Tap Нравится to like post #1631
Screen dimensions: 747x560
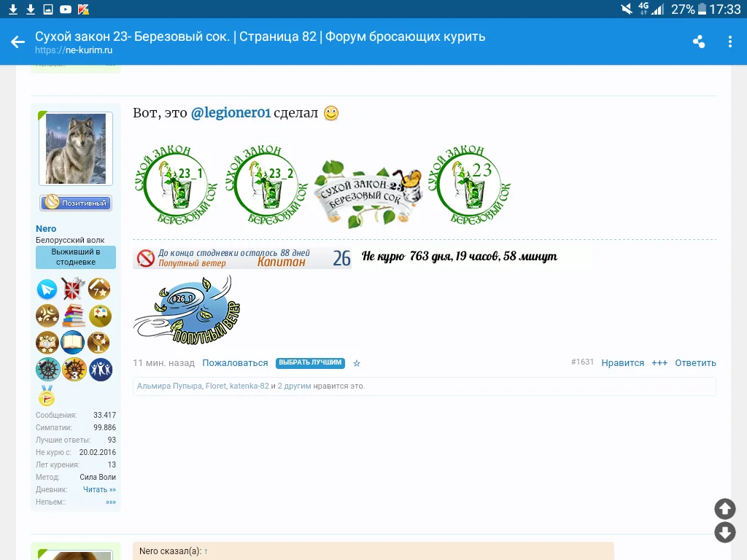[x=622, y=362]
